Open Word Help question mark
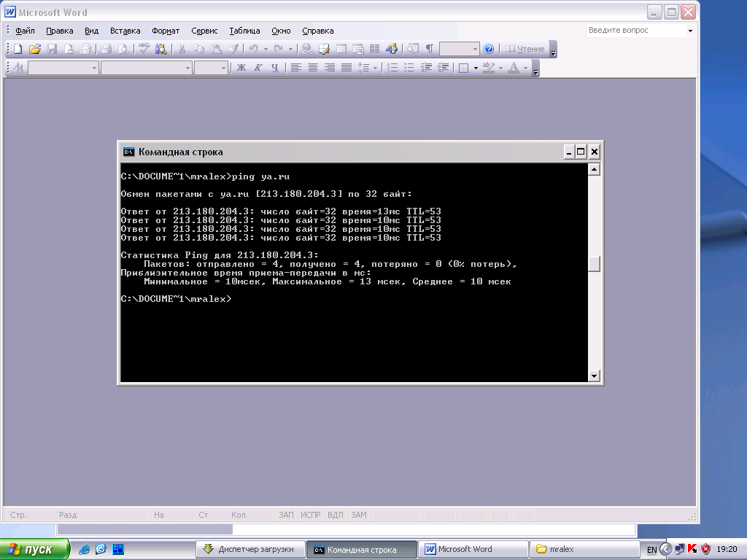Viewport: 747px width, 560px height. pyautogui.click(x=489, y=49)
